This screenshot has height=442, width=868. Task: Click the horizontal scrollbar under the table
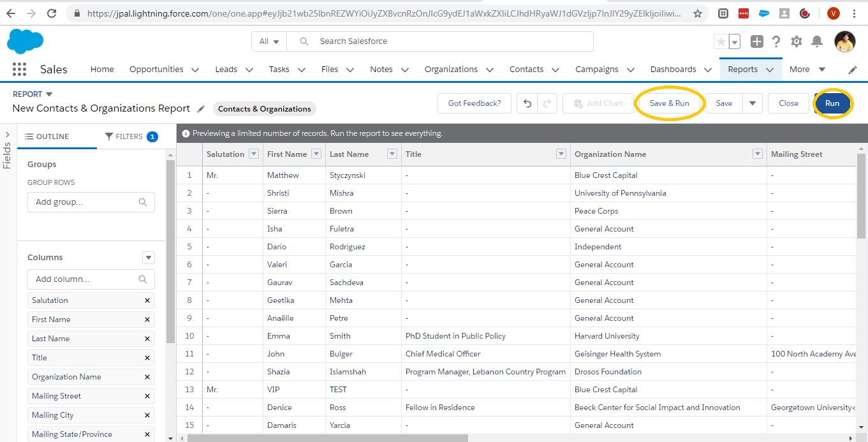pyautogui.click(x=328, y=438)
